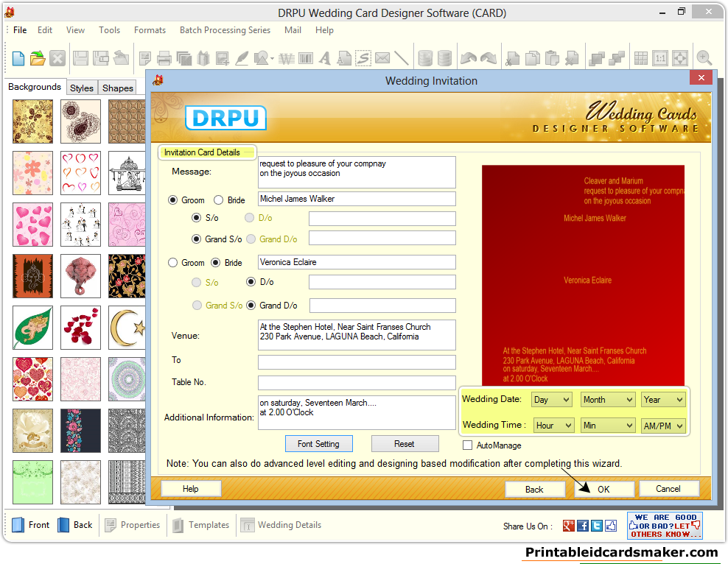Click the Wedding Details bottom button

click(x=281, y=525)
